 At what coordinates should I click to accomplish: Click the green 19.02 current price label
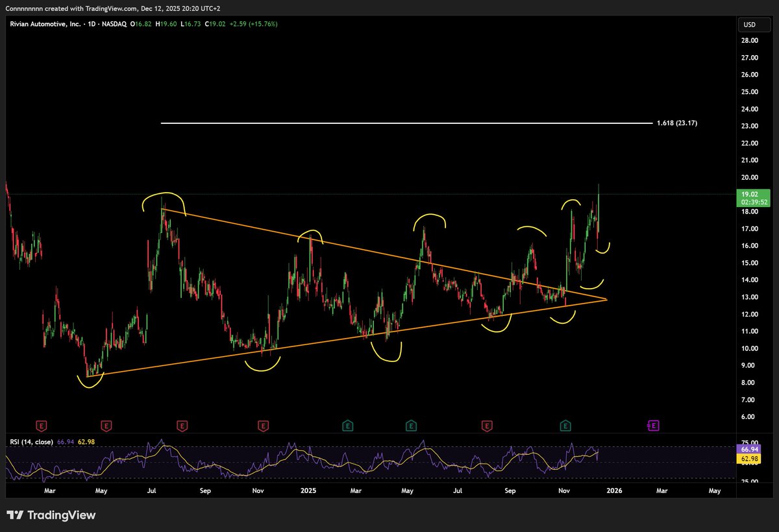[750, 193]
